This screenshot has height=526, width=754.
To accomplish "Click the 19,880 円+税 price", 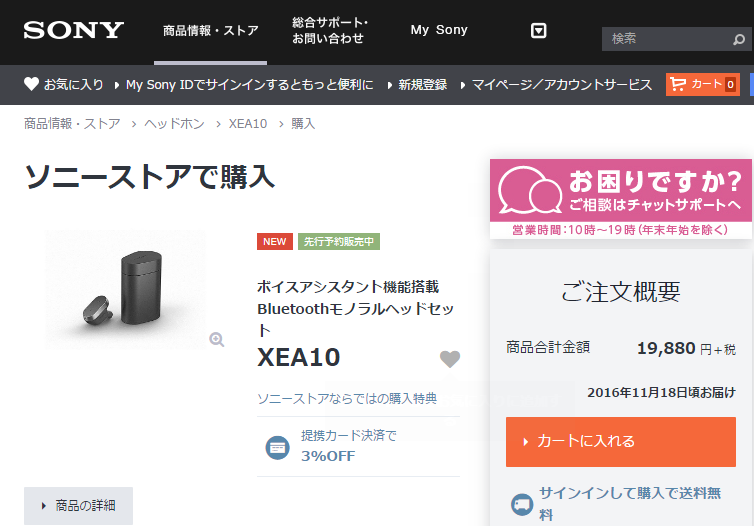I will 686,348.
